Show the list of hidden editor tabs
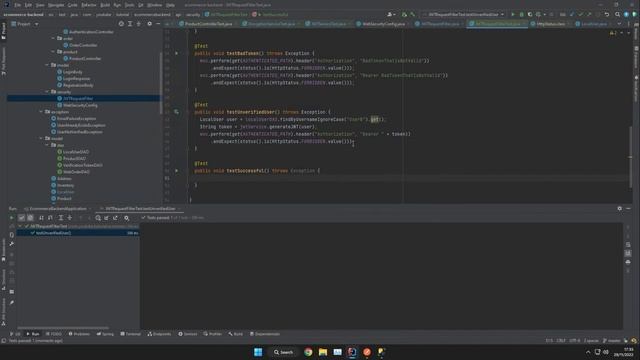640x360 pixels. click(619, 24)
